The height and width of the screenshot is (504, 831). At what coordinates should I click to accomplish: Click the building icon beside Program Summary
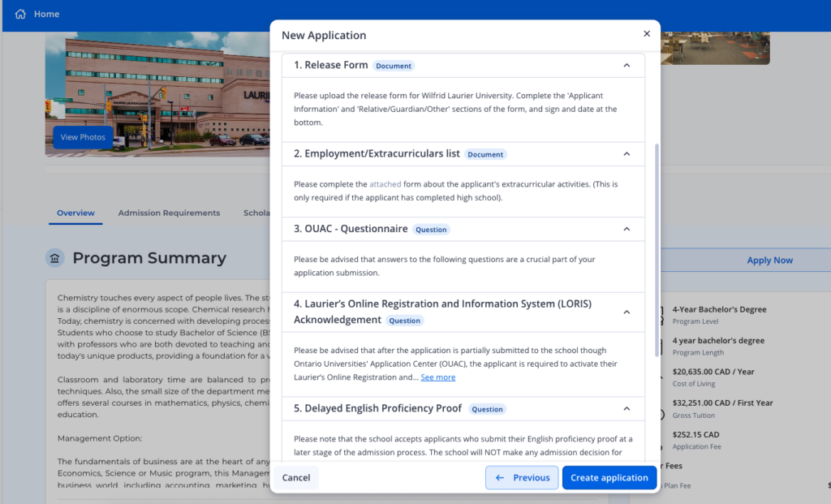click(x=54, y=257)
